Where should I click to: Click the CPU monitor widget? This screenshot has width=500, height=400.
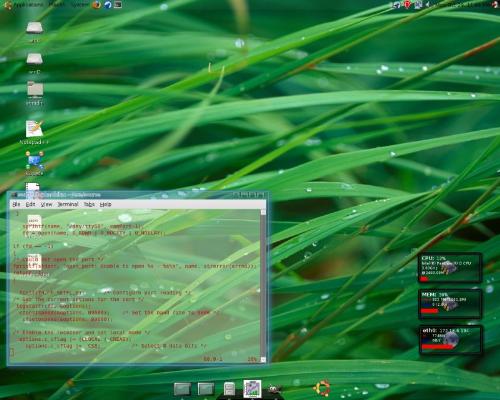point(450,268)
